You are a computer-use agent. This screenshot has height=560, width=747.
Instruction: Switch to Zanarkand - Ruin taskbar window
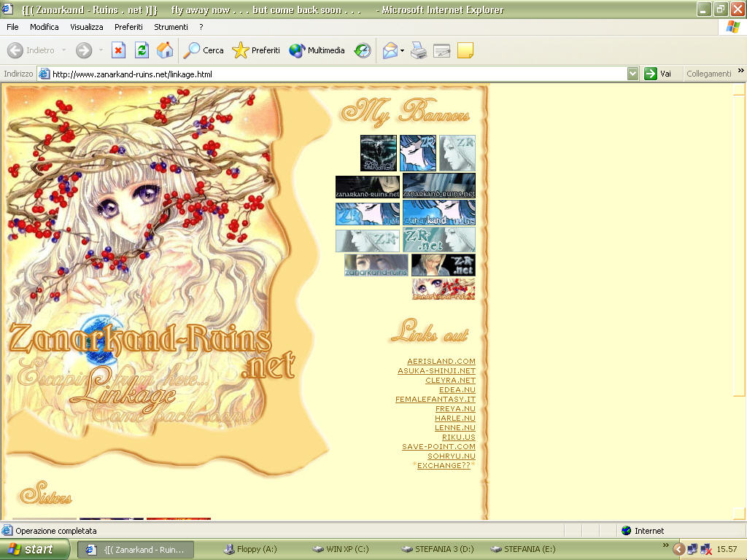135,550
